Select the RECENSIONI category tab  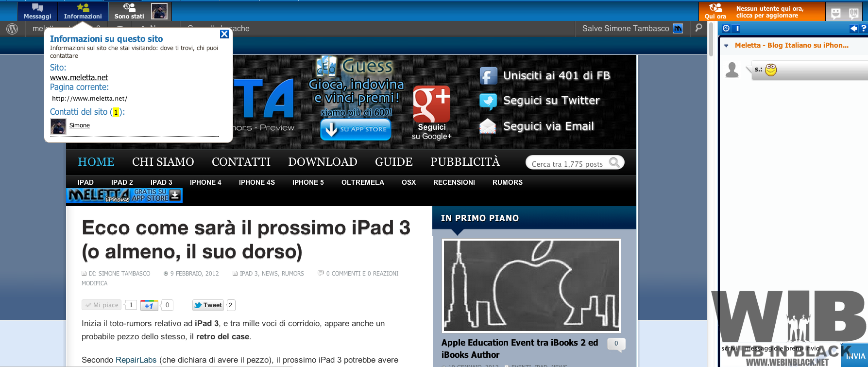tap(454, 182)
